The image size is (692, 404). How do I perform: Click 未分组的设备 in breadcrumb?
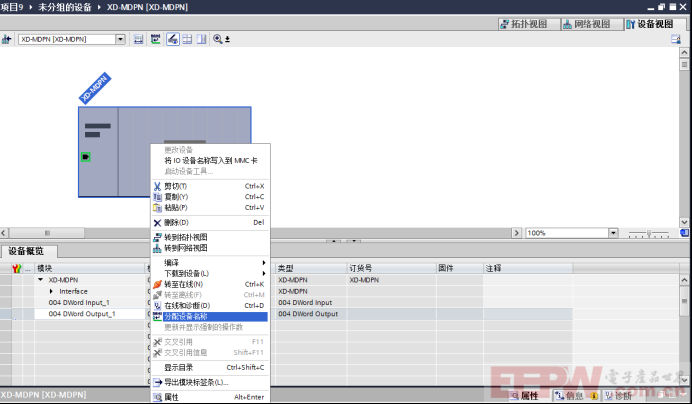[65, 7]
